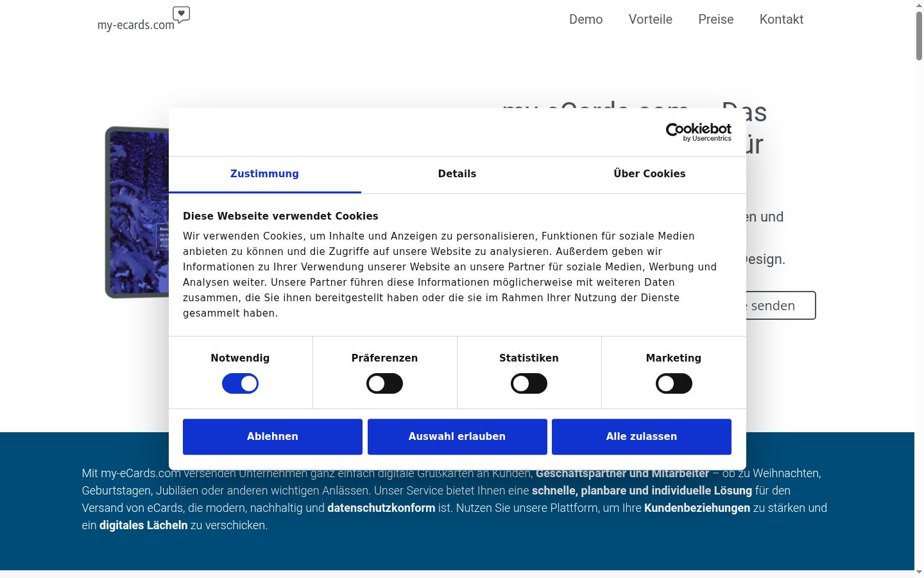Open the Demo menu item

(586, 19)
